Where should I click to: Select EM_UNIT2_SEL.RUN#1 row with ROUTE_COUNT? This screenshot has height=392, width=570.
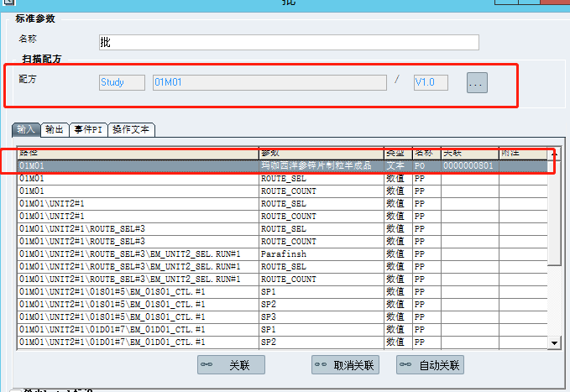[282, 280]
